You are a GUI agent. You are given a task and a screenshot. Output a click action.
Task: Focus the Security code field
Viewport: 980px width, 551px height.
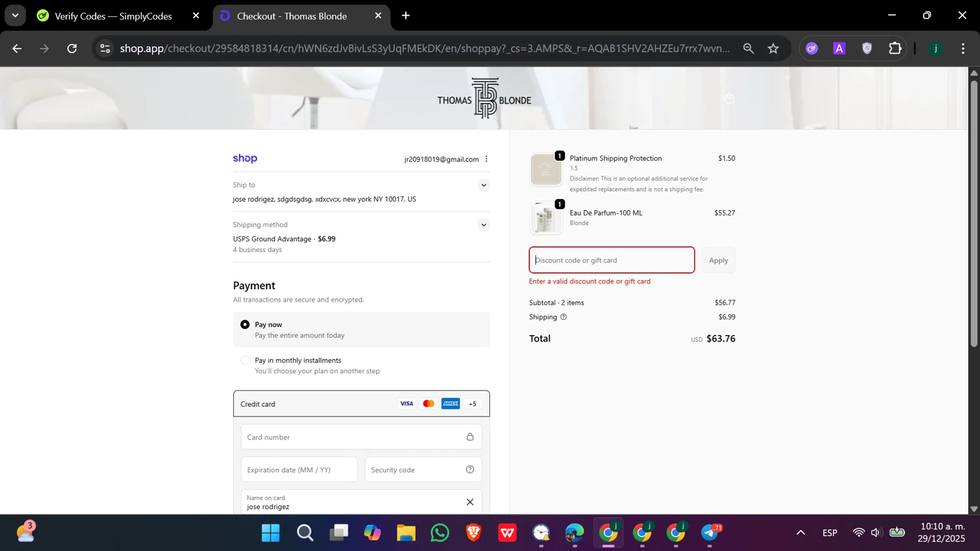tap(423, 470)
